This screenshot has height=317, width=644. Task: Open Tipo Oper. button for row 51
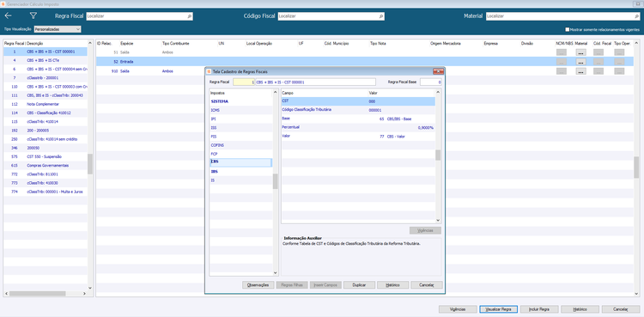[619, 52]
